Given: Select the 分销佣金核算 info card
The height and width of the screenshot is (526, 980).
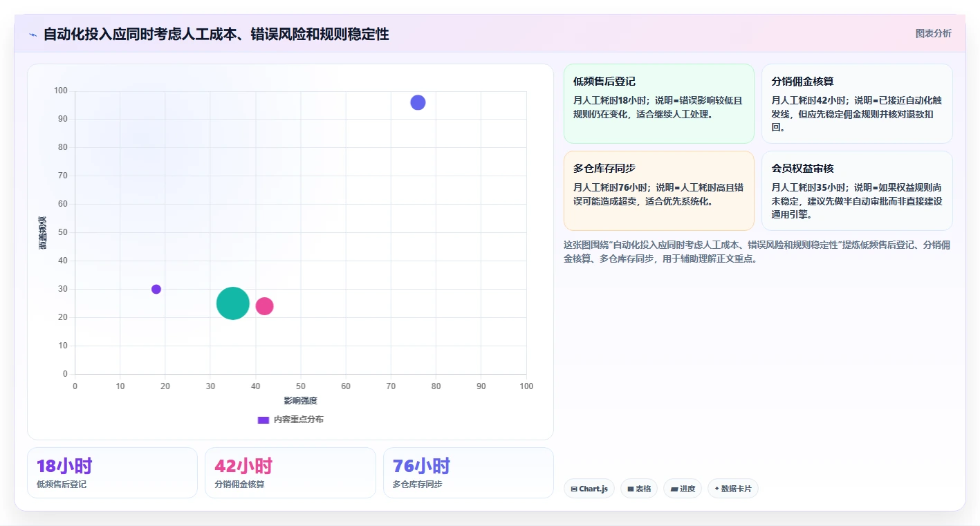Looking at the screenshot, I should [857, 104].
